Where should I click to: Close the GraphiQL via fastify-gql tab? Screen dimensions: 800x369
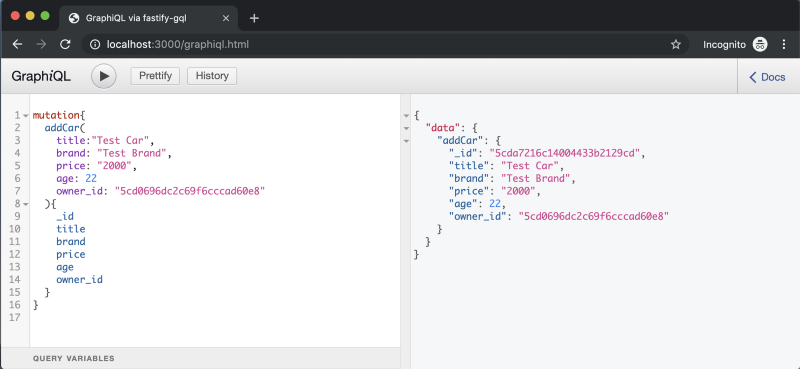pos(226,18)
